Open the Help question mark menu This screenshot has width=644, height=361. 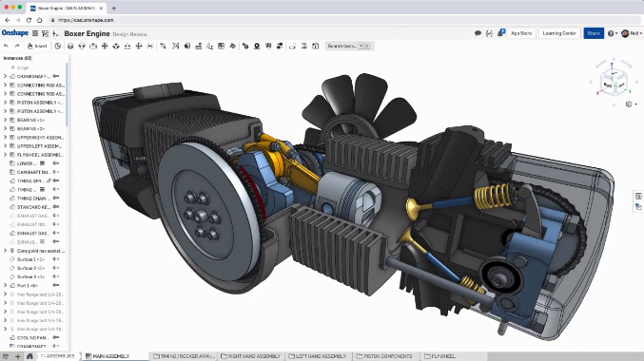point(613,33)
